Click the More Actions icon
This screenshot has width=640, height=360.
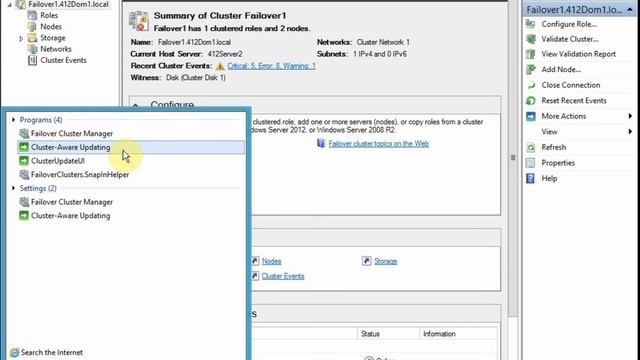tap(531, 116)
